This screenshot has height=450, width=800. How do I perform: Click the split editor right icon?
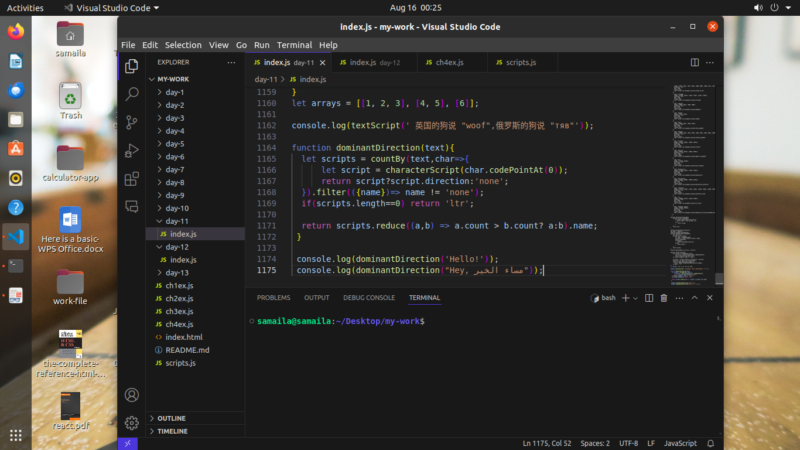click(694, 62)
